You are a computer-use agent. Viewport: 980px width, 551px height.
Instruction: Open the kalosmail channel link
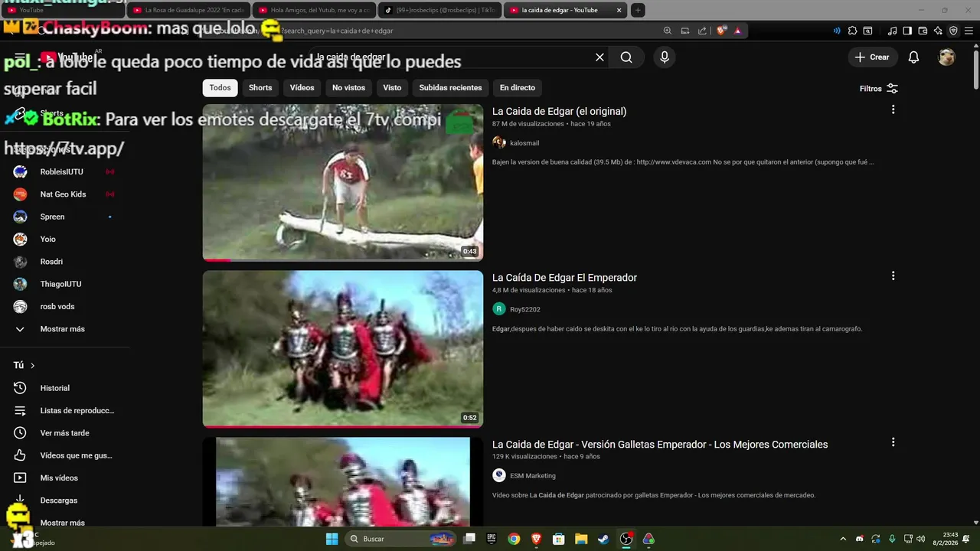(x=524, y=143)
